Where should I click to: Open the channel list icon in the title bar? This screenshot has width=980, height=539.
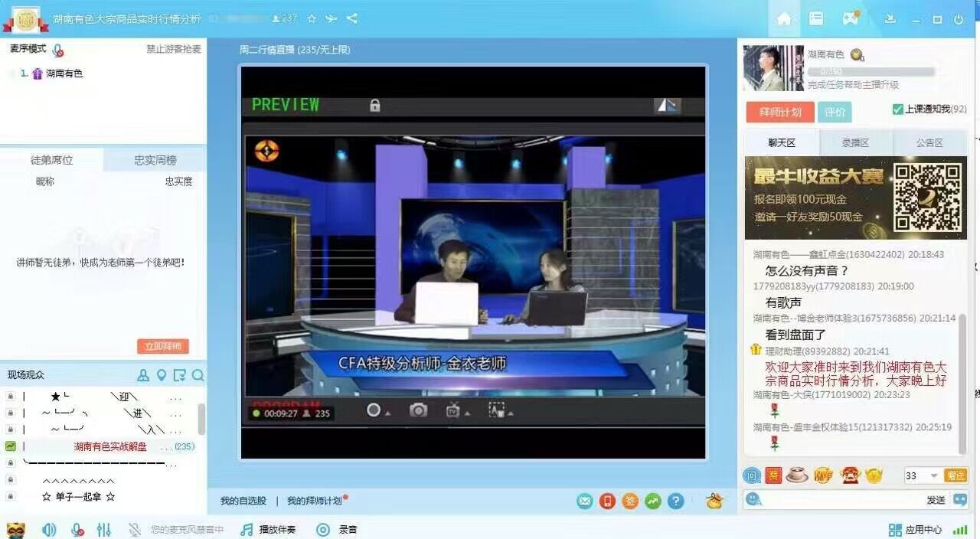click(x=816, y=19)
